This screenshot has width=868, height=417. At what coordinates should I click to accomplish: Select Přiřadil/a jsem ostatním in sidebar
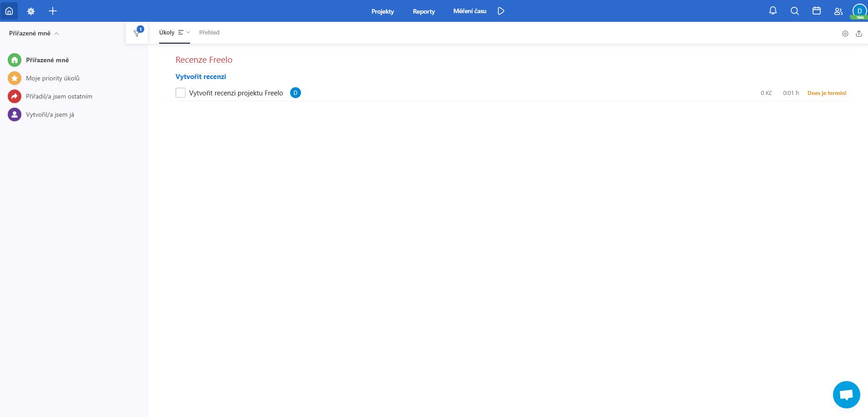[x=59, y=96]
